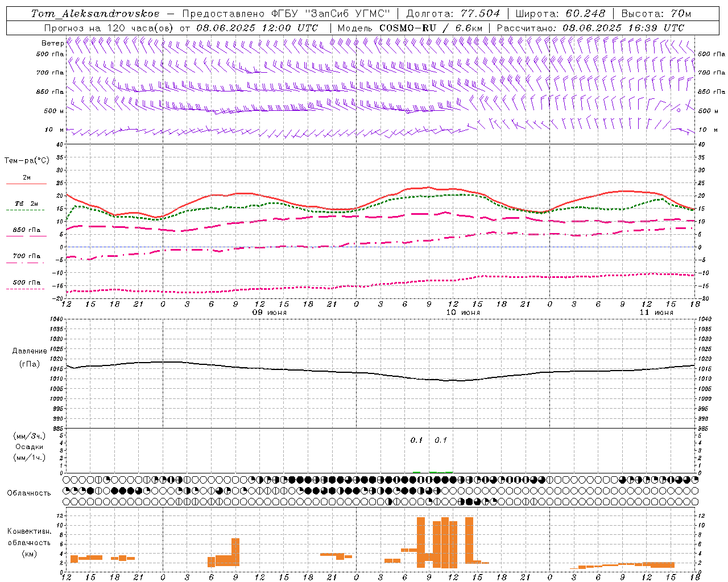
Task: Click the Давление panel label
Action: [x=29, y=351]
